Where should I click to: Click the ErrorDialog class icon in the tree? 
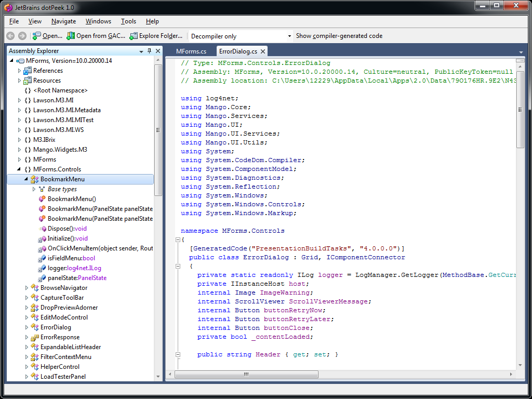tap(35, 327)
